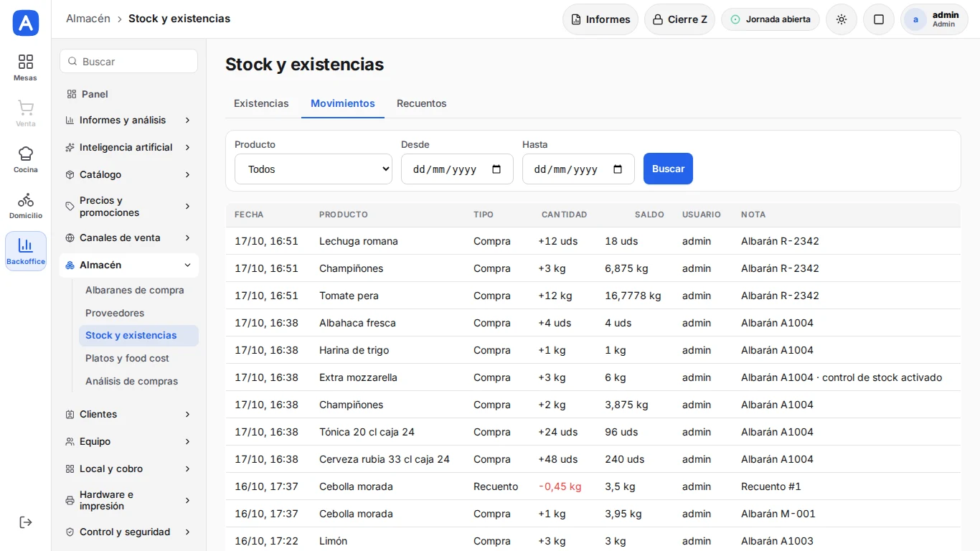
Task: Click the fullscreen square icon
Action: (879, 19)
